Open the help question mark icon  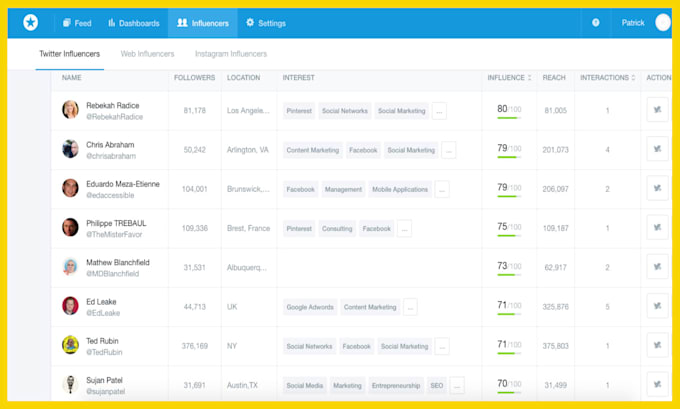[595, 23]
